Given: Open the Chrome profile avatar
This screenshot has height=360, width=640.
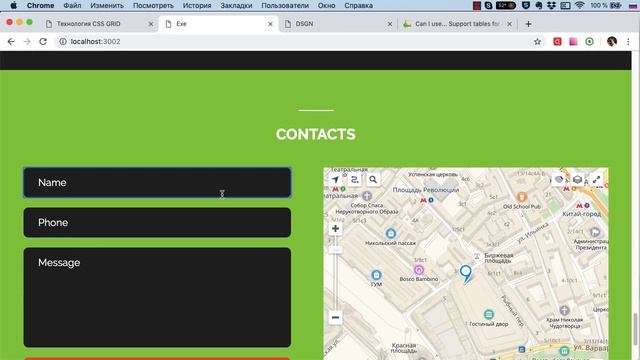Looking at the screenshot, I should 611,42.
